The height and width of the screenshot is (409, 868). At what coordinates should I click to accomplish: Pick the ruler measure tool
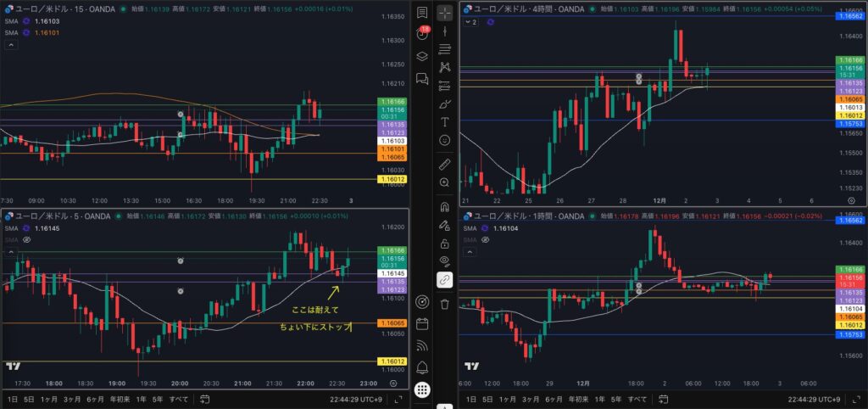click(444, 164)
